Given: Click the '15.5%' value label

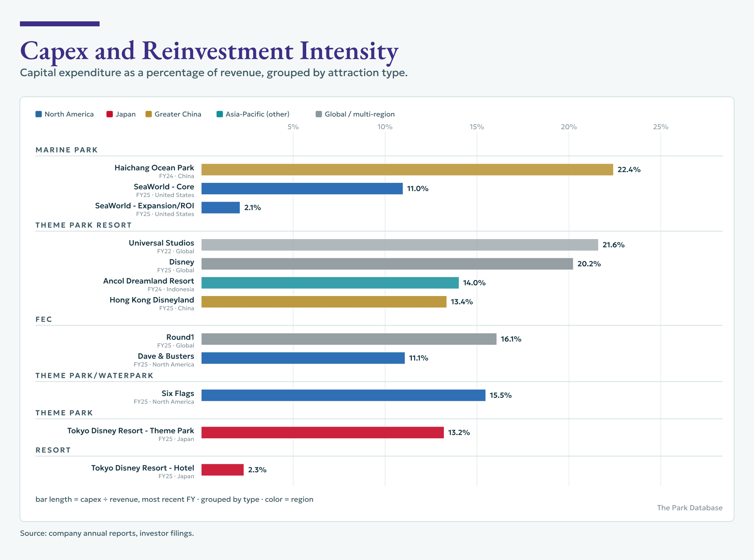Looking at the screenshot, I should click(501, 395).
